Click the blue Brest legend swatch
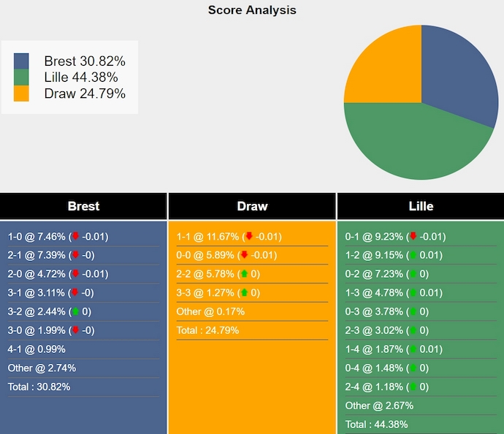This screenshot has height=434, width=504. pyautogui.click(x=21, y=61)
